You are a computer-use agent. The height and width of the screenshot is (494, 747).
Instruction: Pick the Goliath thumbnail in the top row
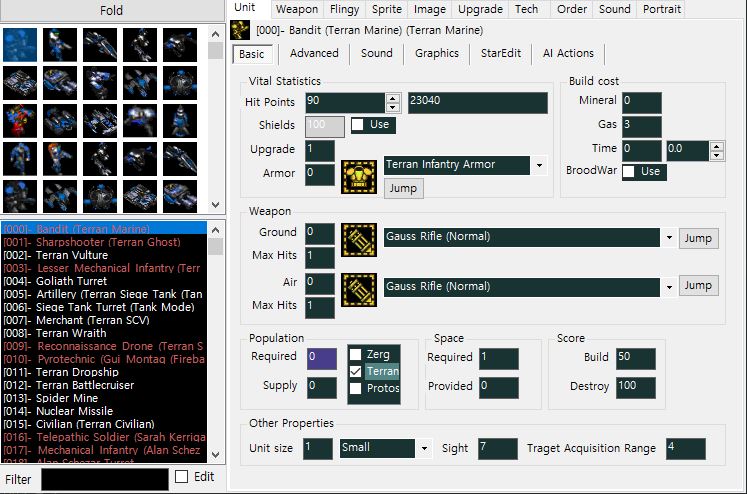tap(140, 45)
